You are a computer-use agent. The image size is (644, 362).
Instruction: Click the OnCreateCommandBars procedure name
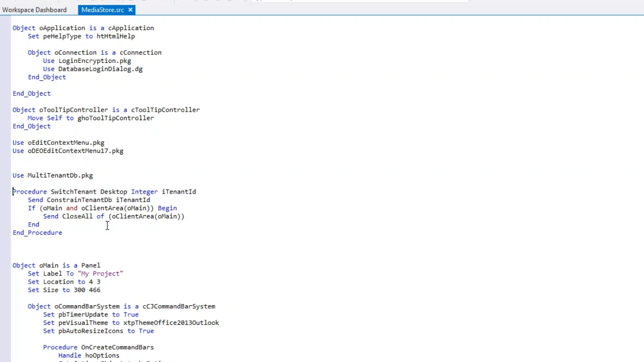tap(117, 347)
